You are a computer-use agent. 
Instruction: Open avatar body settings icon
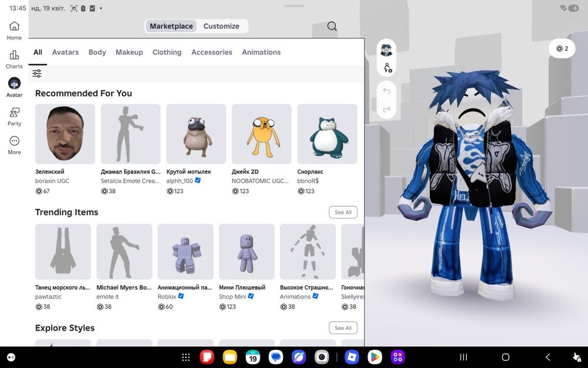(387, 68)
